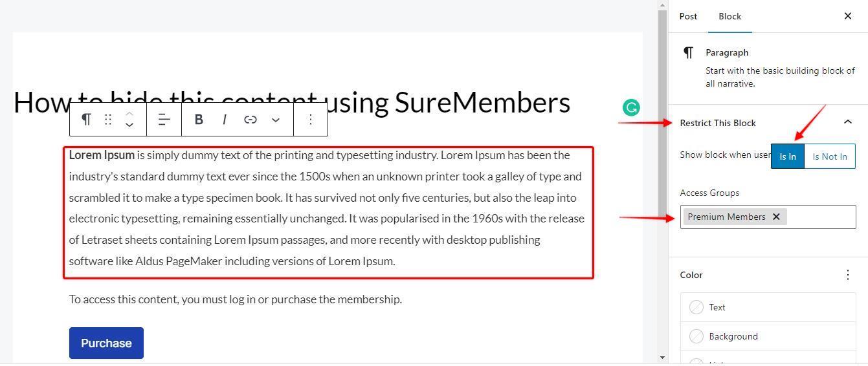Select the "Is In" toggle option
This screenshot has height=366, width=868.
(788, 156)
